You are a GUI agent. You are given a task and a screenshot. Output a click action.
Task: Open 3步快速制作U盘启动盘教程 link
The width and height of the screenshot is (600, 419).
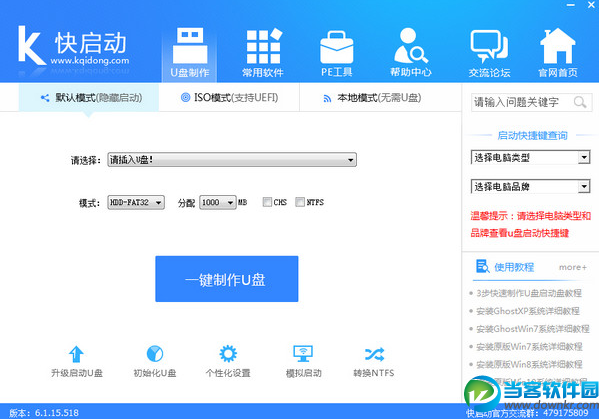[x=529, y=293]
